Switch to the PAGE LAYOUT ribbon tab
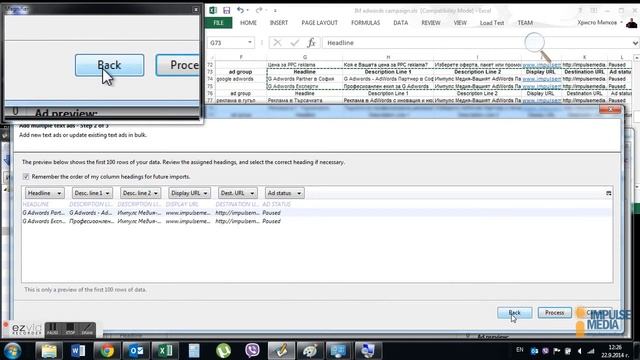The width and height of the screenshot is (640, 360). coord(320,23)
